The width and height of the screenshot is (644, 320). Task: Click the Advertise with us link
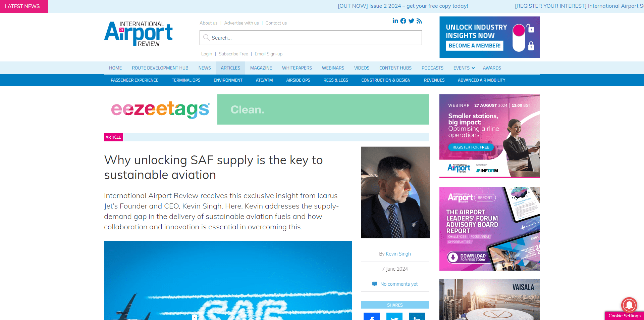[x=241, y=23]
